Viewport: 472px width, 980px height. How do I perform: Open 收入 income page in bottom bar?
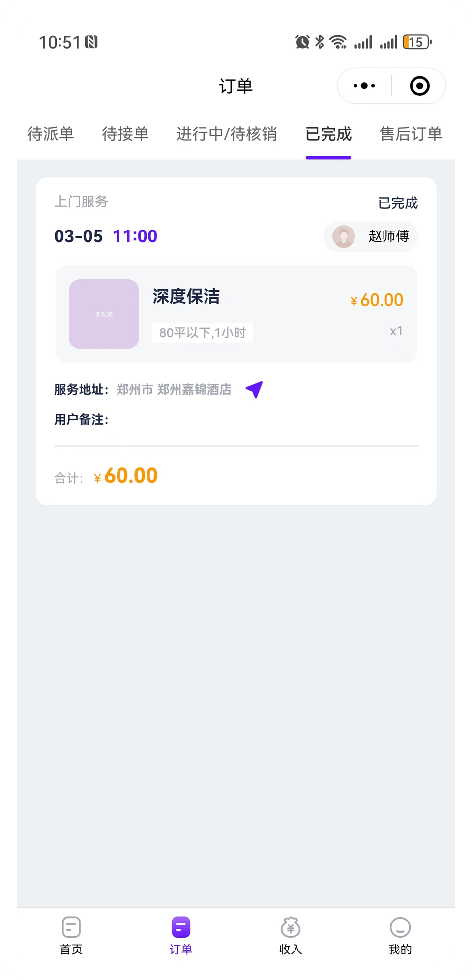pyautogui.click(x=291, y=935)
